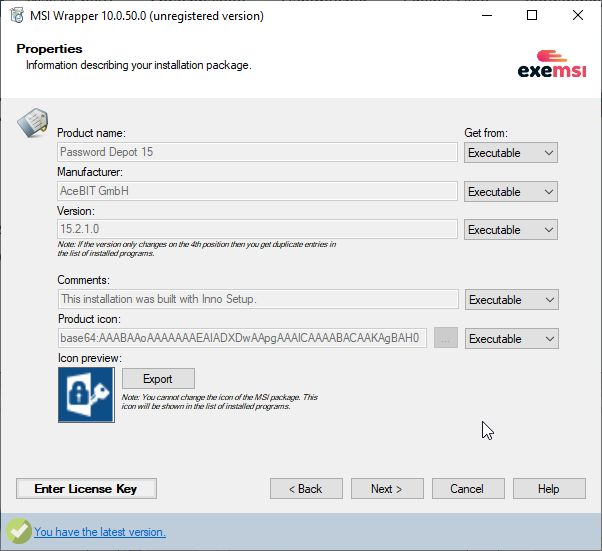
Task: Open the Comments source dropdown
Action: tap(511, 300)
